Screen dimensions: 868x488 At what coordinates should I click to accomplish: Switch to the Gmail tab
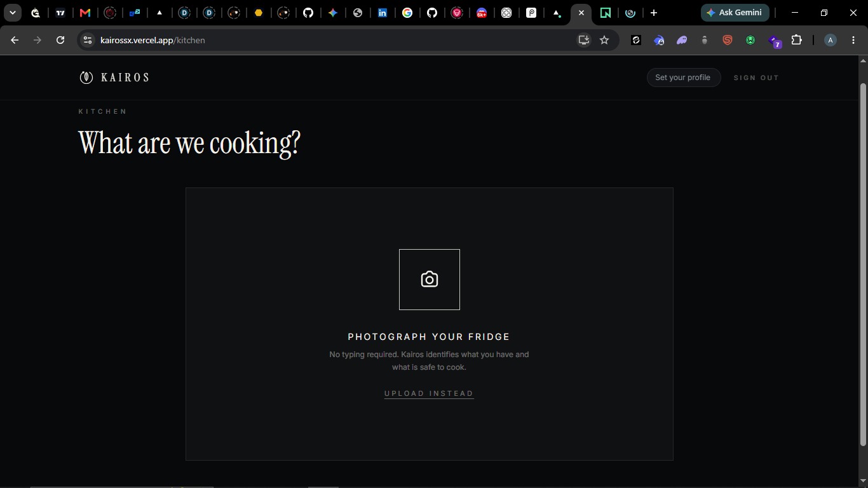click(x=85, y=13)
